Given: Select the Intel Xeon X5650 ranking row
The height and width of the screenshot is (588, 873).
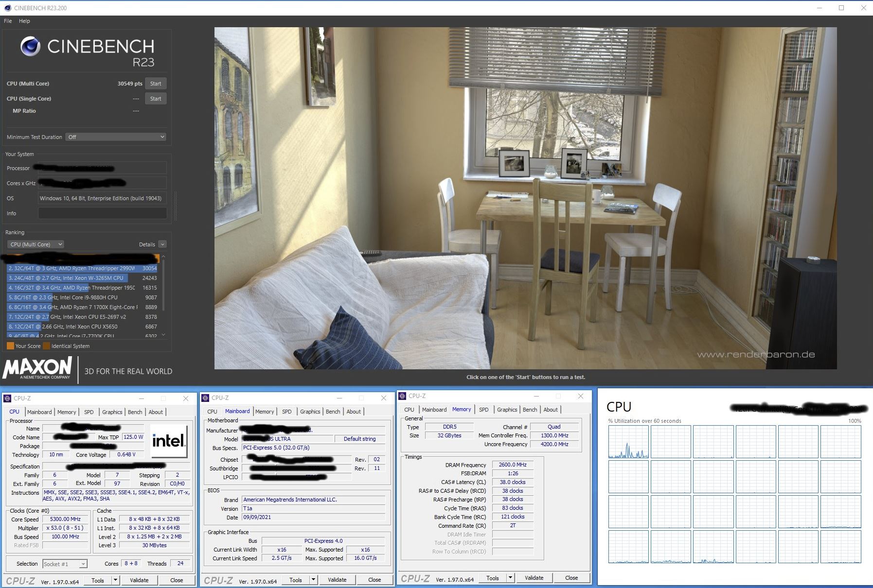Looking at the screenshot, I should pos(83,327).
